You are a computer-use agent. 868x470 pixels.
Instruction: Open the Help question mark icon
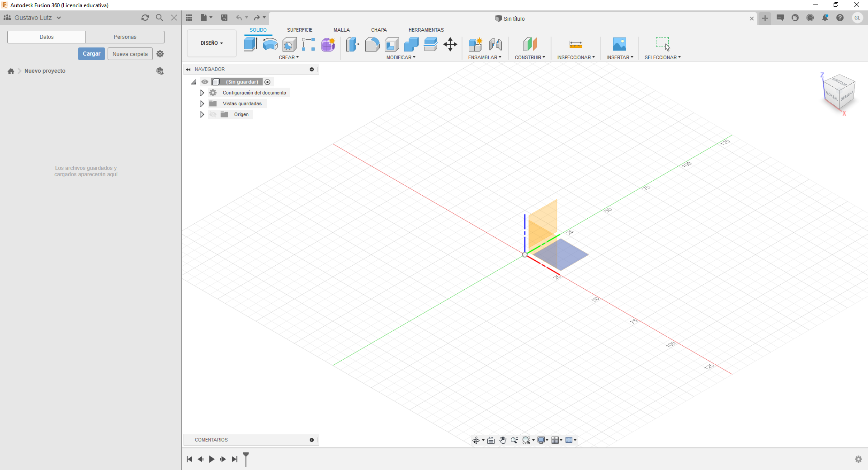click(x=840, y=18)
